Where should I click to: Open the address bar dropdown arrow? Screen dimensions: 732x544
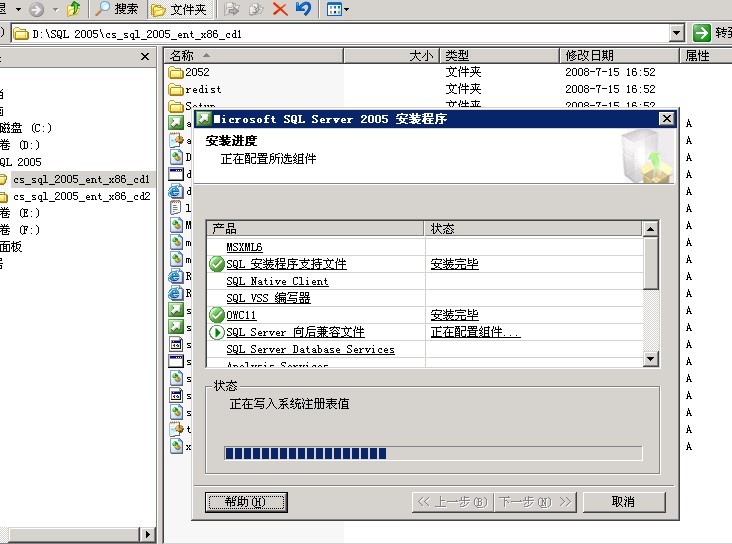click(676, 34)
